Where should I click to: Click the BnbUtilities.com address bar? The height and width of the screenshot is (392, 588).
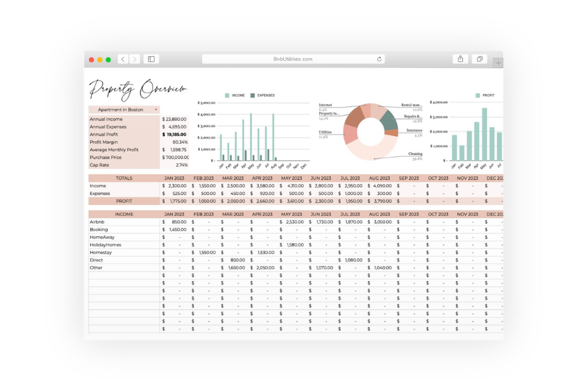coord(293,59)
